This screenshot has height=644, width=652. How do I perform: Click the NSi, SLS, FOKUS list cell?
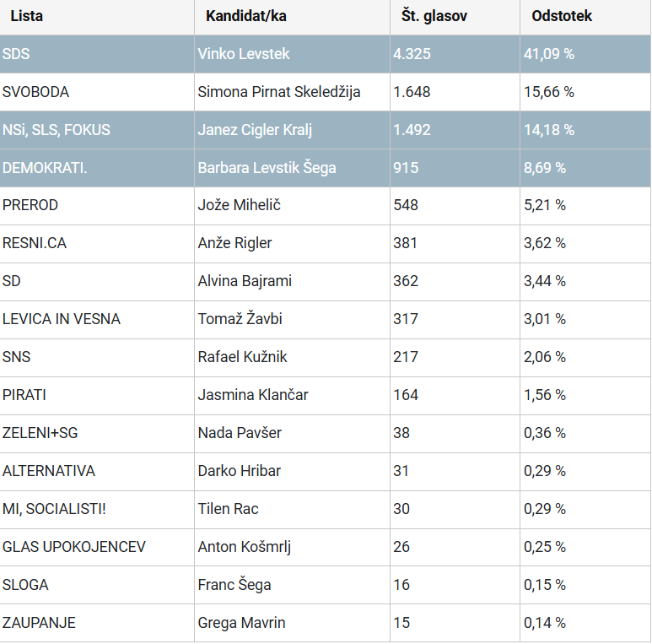point(57,130)
